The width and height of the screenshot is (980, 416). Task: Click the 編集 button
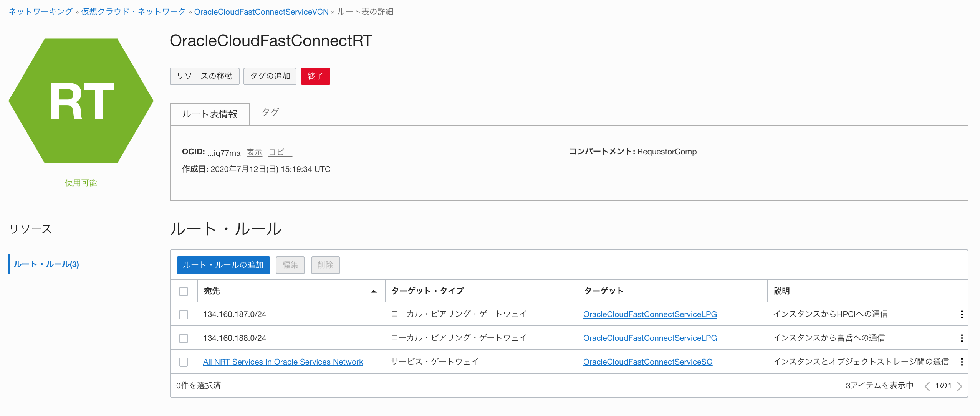point(290,265)
